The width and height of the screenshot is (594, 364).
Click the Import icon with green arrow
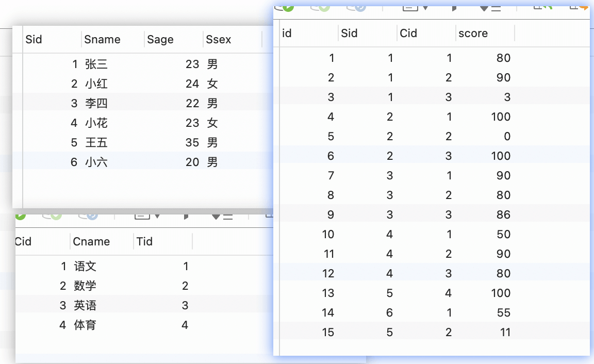click(542, 7)
